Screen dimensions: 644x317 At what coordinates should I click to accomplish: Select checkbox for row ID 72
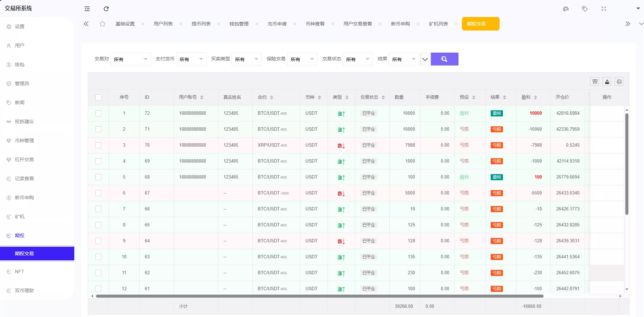pyautogui.click(x=98, y=113)
